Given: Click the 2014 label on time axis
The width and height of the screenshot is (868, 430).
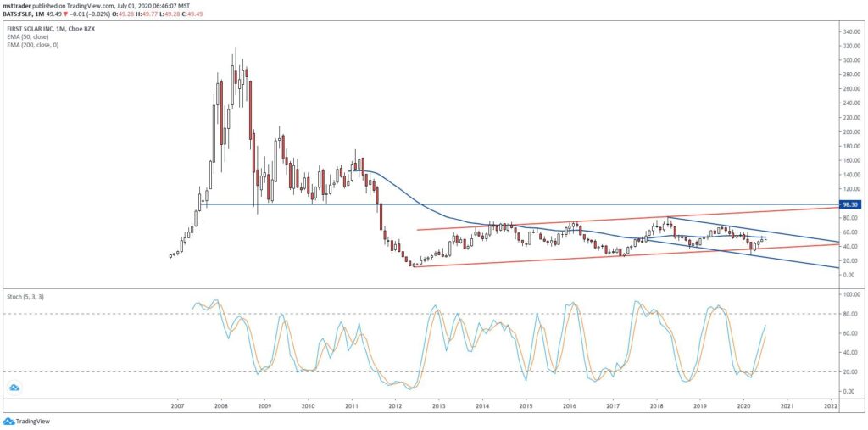Looking at the screenshot, I should coord(482,405).
